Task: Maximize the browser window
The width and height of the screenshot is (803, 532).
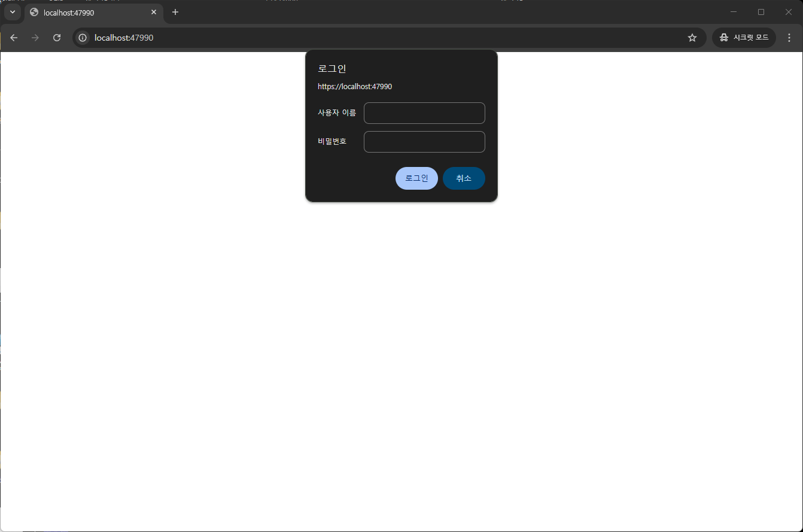Action: click(x=761, y=12)
